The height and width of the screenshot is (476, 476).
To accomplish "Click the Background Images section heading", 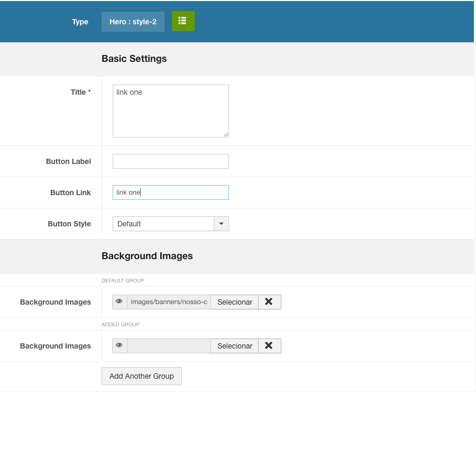I will tap(147, 256).
